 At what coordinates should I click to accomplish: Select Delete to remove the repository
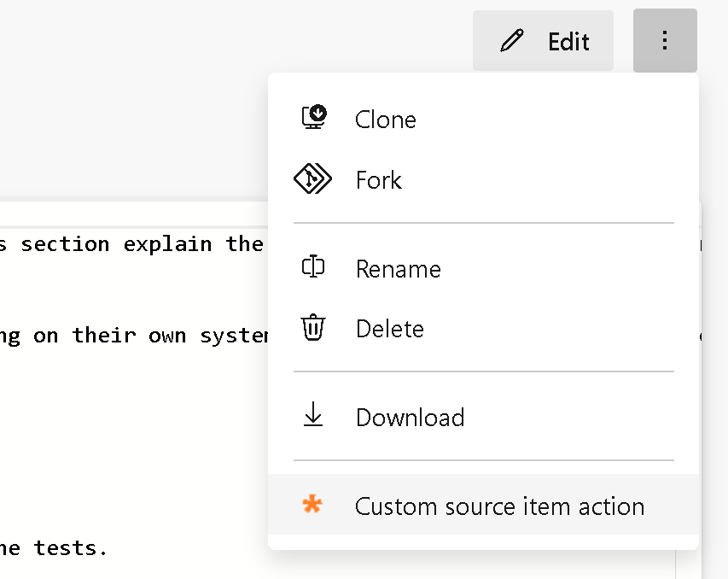pyautogui.click(x=390, y=329)
